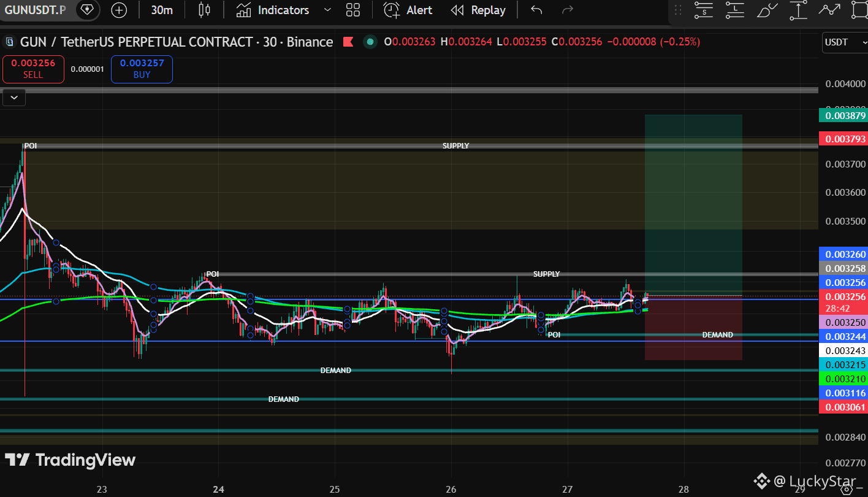Toggle the green market status indicator dot
The image size is (868, 497).
point(370,42)
